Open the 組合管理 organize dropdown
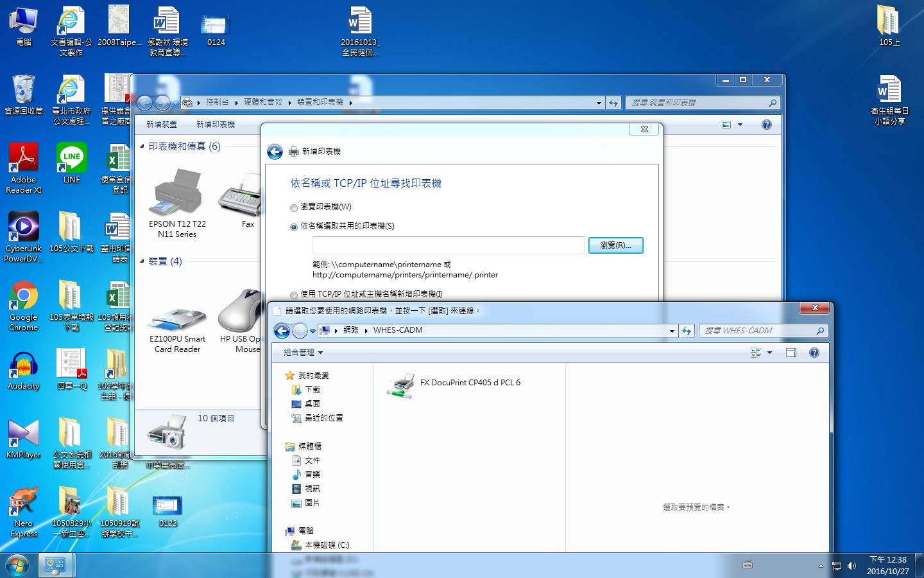 click(x=303, y=353)
